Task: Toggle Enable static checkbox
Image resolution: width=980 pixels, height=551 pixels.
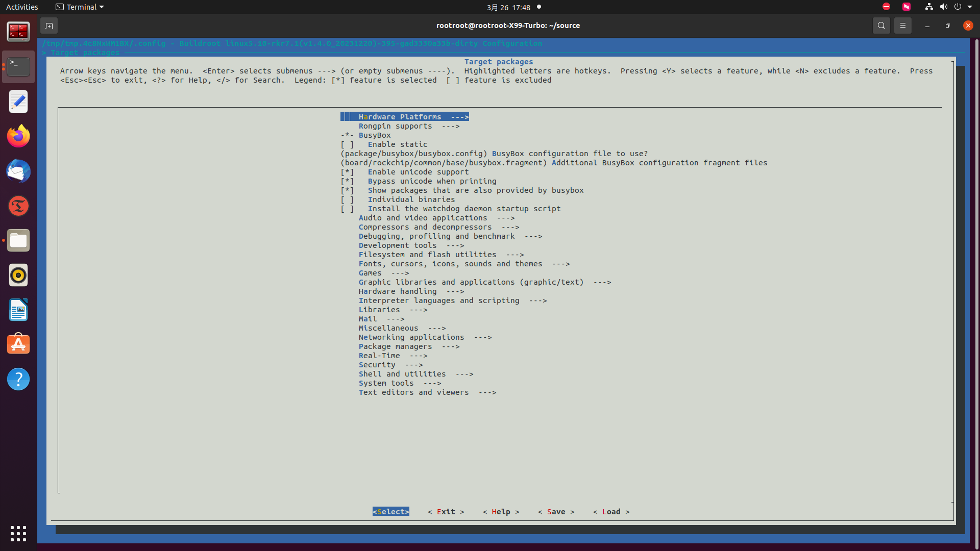Action: coord(347,144)
